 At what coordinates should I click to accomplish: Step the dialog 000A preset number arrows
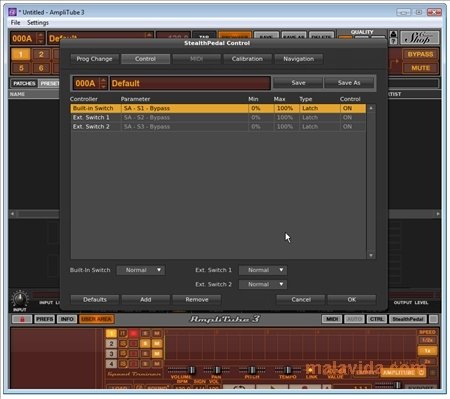[x=103, y=83]
